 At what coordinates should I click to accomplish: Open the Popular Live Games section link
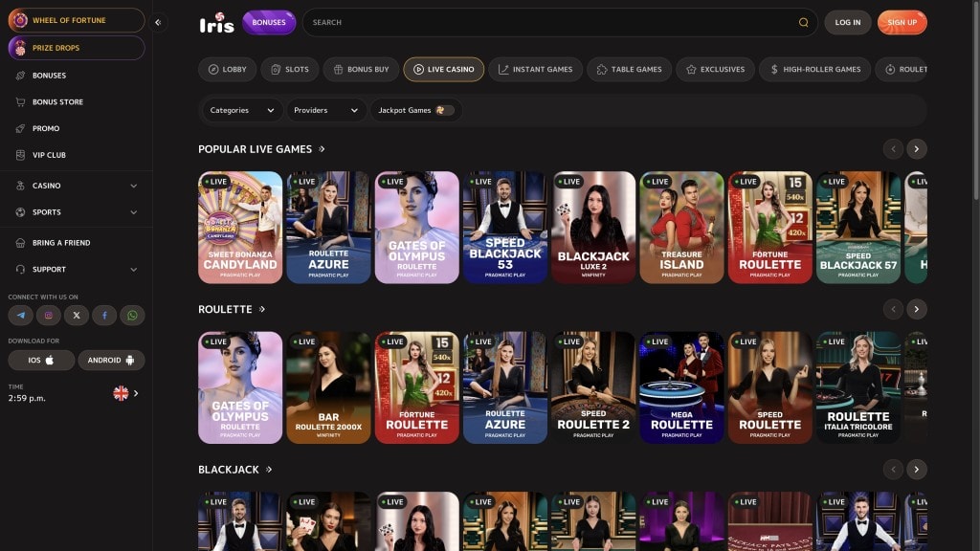pos(261,149)
